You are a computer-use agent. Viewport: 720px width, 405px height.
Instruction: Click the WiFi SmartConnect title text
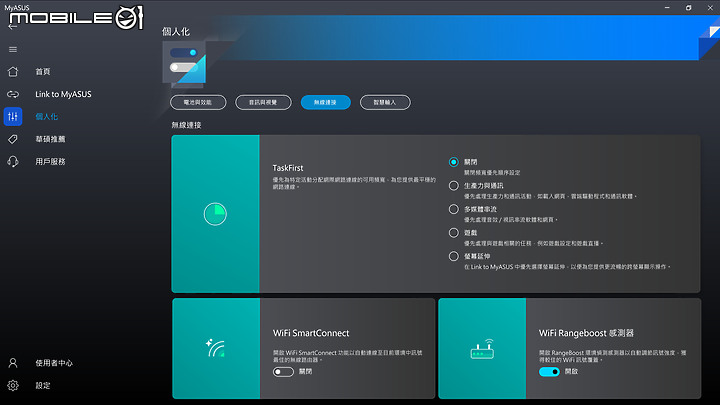coord(311,333)
